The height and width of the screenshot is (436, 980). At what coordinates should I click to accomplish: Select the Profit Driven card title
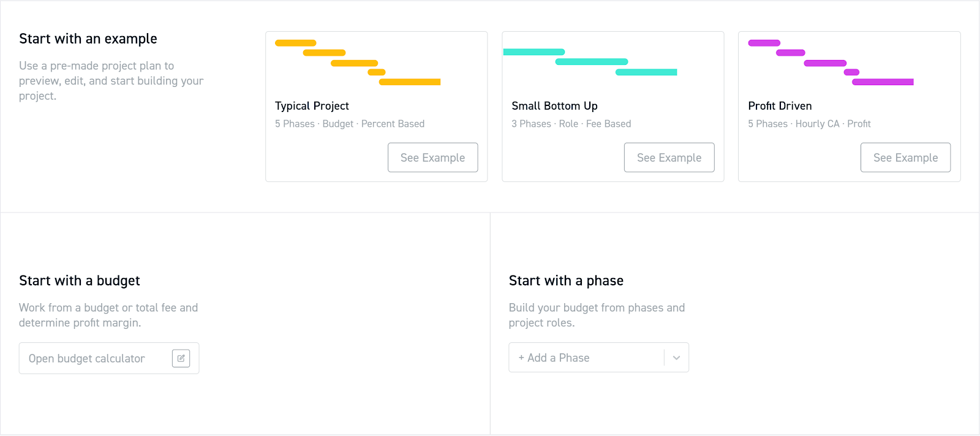(x=780, y=106)
